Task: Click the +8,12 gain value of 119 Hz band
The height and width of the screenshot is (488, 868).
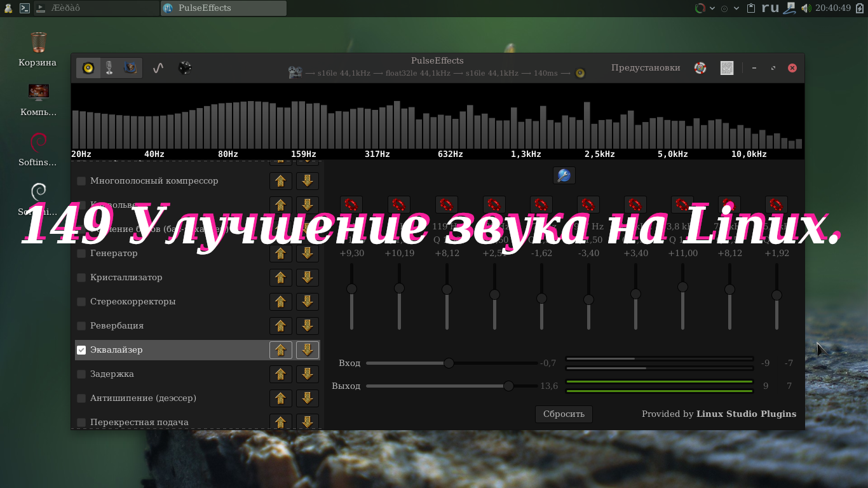Action: [x=447, y=254]
